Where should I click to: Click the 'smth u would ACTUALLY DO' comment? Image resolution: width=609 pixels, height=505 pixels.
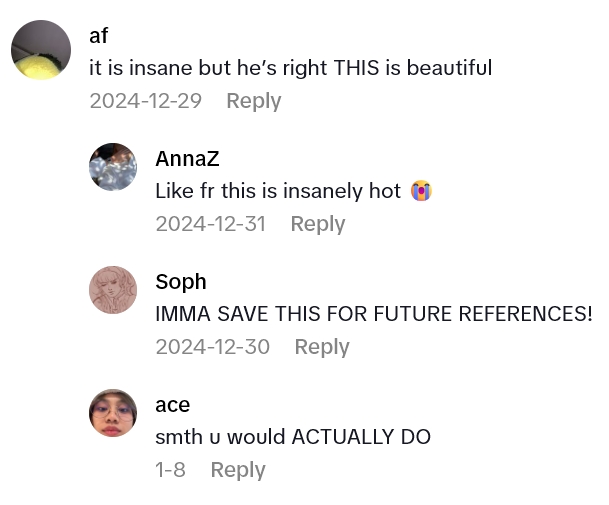(x=293, y=437)
